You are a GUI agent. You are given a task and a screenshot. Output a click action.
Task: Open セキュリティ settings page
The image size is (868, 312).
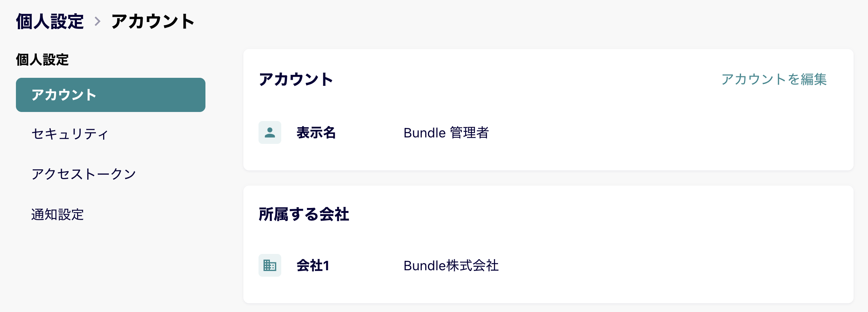point(70,134)
